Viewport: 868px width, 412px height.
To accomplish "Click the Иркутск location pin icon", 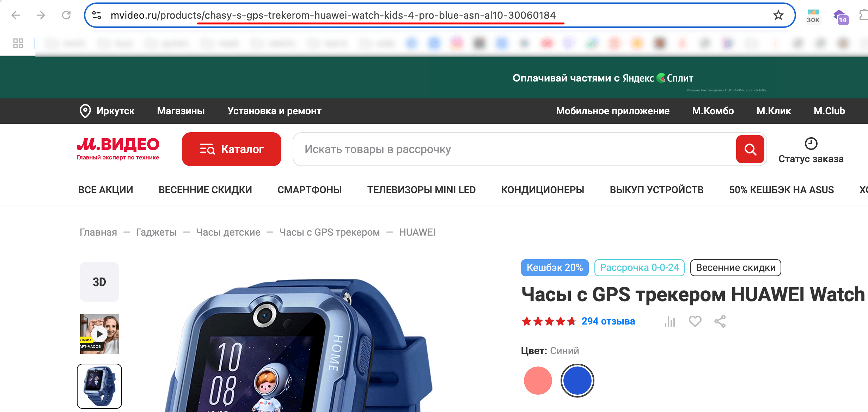I will point(85,111).
